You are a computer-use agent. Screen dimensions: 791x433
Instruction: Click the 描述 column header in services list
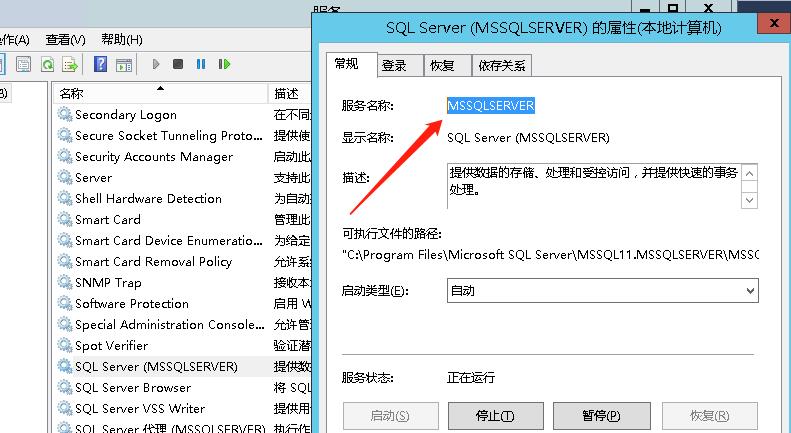click(290, 93)
